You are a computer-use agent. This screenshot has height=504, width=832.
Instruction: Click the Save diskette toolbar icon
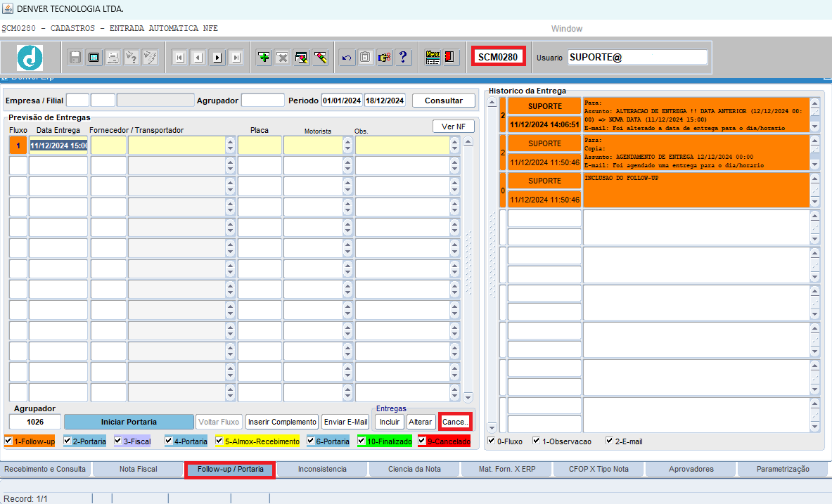point(75,58)
